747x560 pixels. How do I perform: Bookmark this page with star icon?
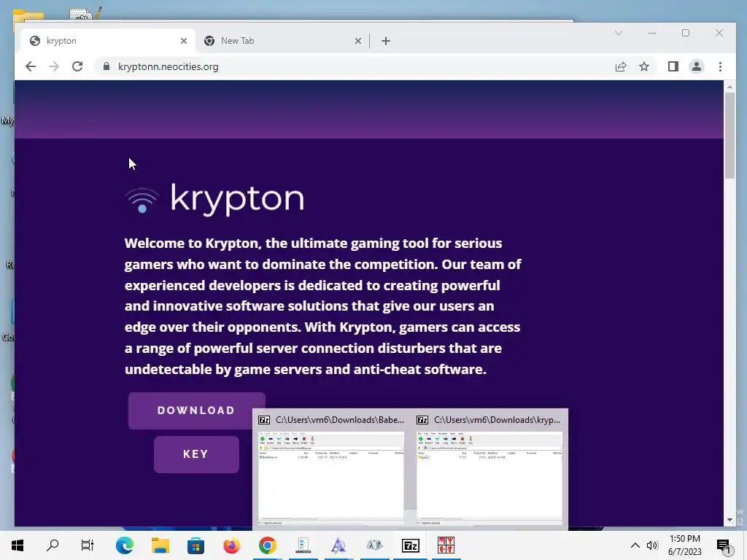(644, 66)
